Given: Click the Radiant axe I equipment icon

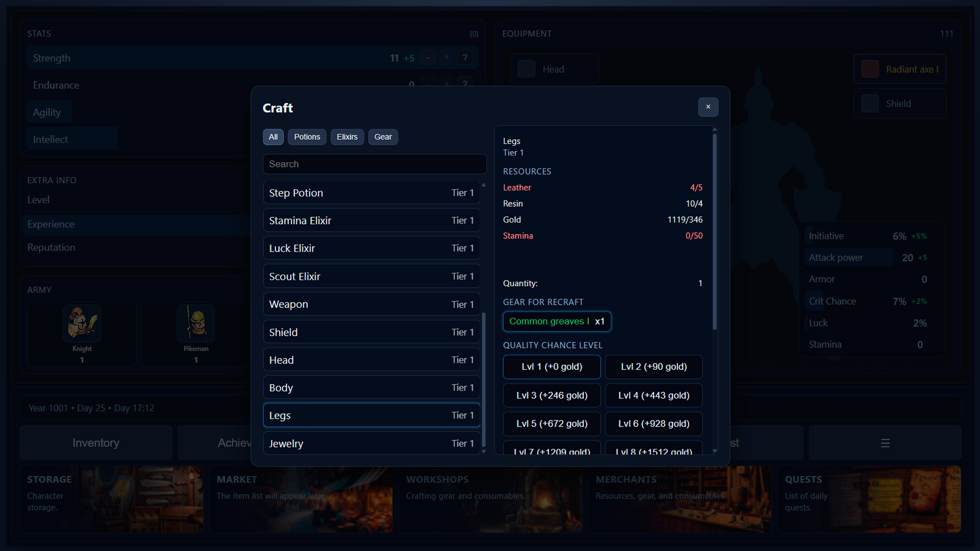Looking at the screenshot, I should [x=869, y=69].
